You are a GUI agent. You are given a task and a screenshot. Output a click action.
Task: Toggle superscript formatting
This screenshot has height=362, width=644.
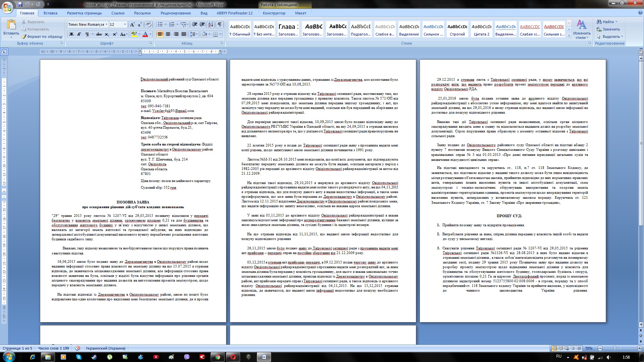115,34
